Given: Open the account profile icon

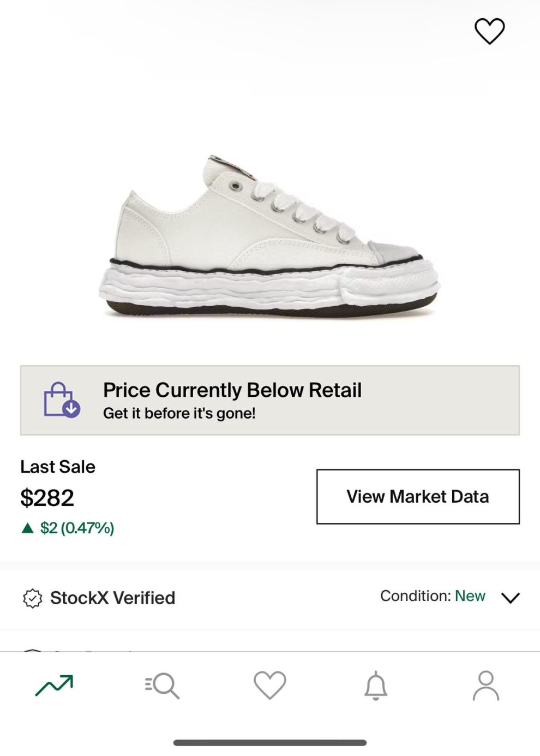Looking at the screenshot, I should click(485, 686).
